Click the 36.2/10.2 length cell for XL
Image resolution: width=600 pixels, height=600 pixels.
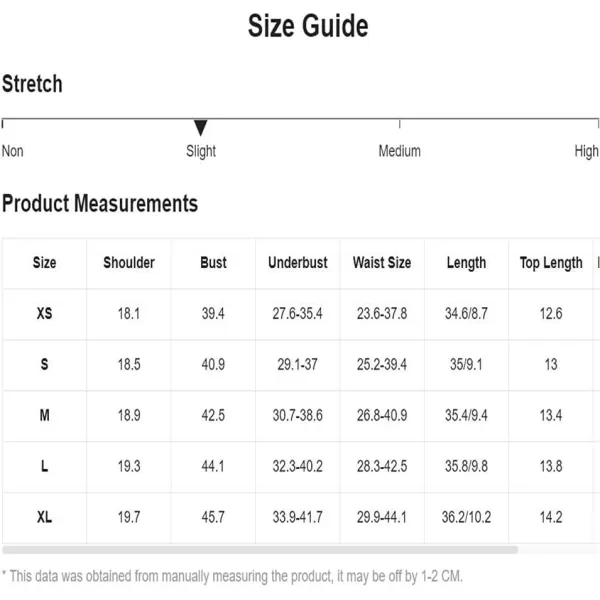tap(466, 517)
